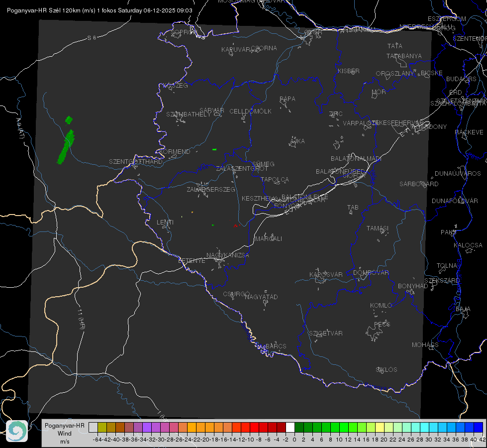Click the SZEKSZÁRD city label
487x448 pixels.
pos(442,281)
